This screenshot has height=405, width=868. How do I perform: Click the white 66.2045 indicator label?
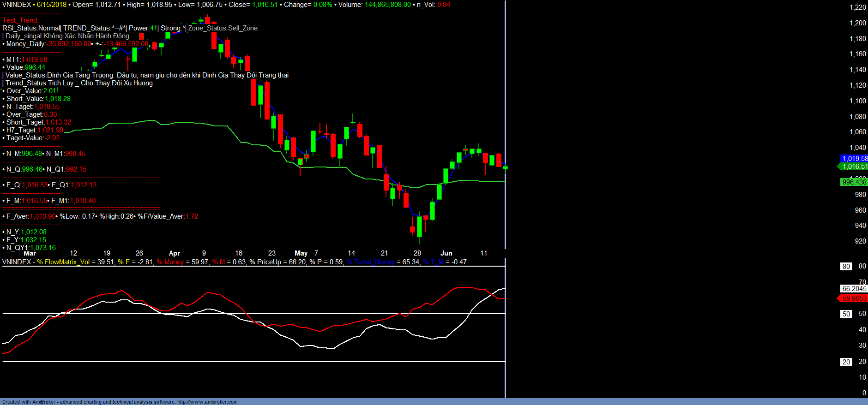pyautogui.click(x=854, y=289)
